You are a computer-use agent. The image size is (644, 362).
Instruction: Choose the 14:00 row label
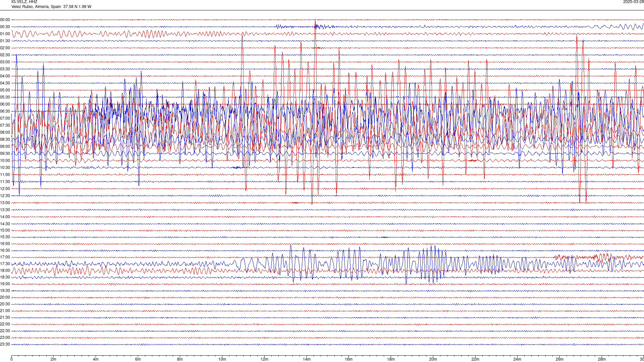click(5, 217)
